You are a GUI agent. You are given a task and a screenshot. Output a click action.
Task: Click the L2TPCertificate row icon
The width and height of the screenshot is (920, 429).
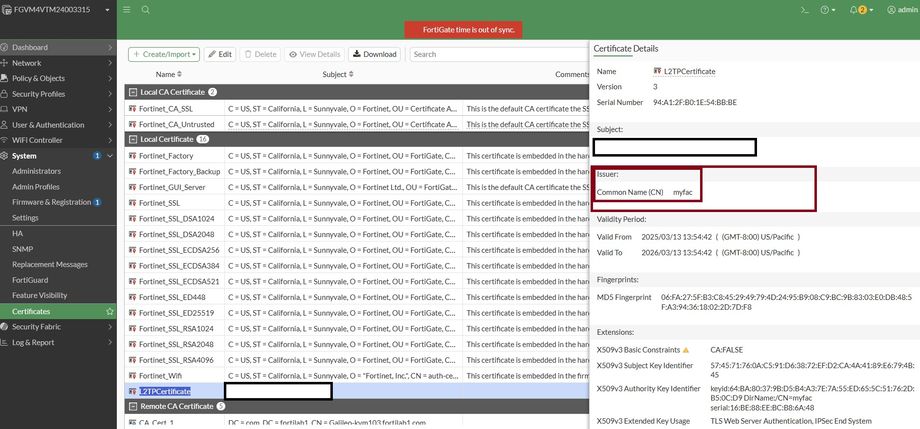[x=133, y=391]
